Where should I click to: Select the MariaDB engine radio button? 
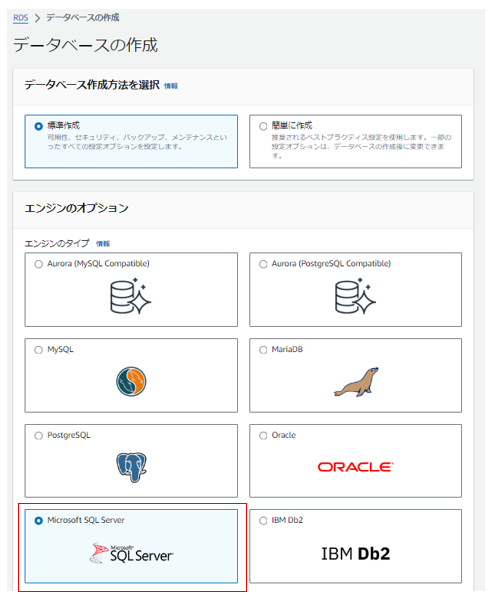click(263, 350)
